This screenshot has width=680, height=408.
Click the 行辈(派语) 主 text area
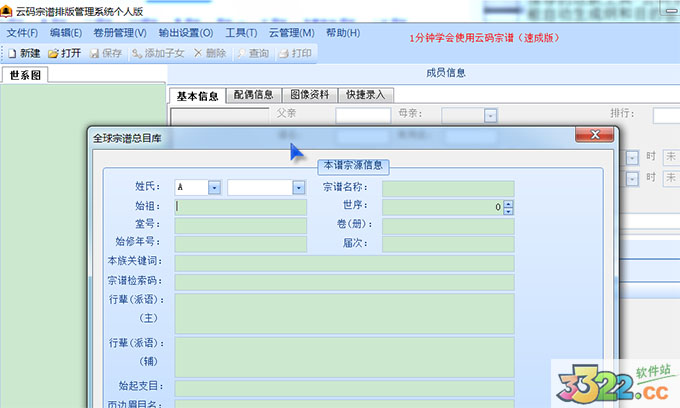tap(344, 313)
